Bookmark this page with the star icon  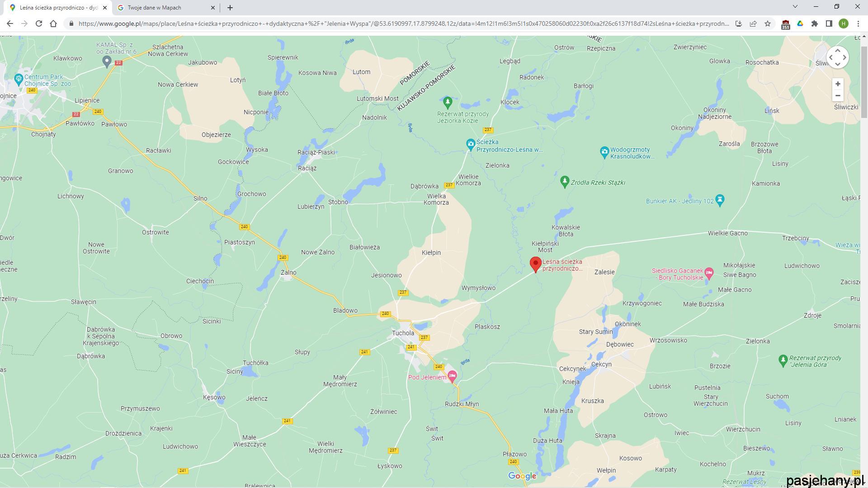[768, 23]
